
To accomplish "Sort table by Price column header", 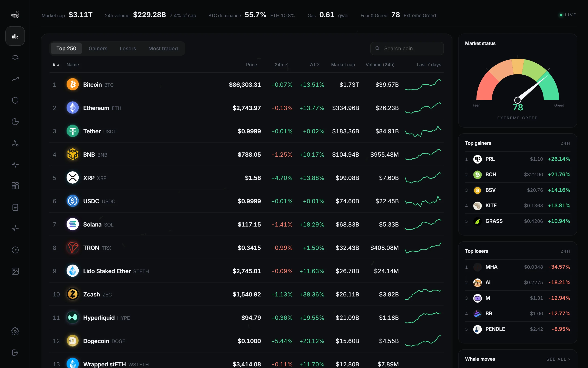I will point(251,65).
